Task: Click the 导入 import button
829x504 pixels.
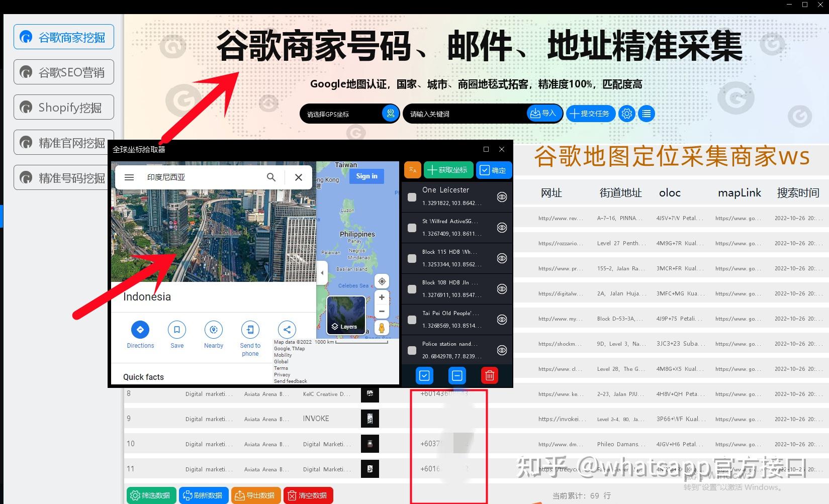Action: [x=543, y=114]
